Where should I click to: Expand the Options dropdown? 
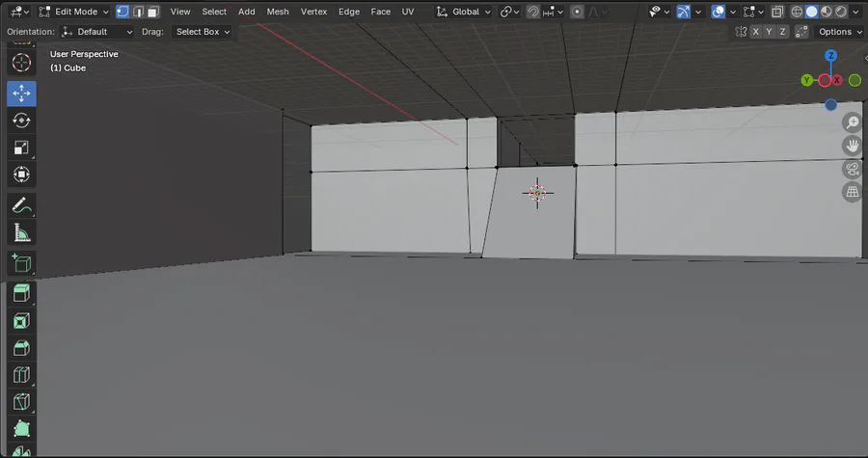click(x=840, y=32)
